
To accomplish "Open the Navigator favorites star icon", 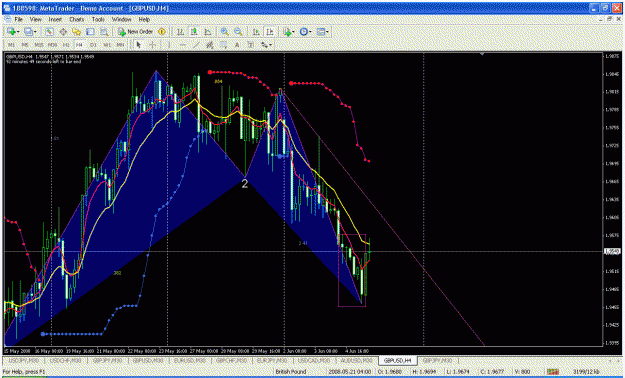I will point(77,32).
